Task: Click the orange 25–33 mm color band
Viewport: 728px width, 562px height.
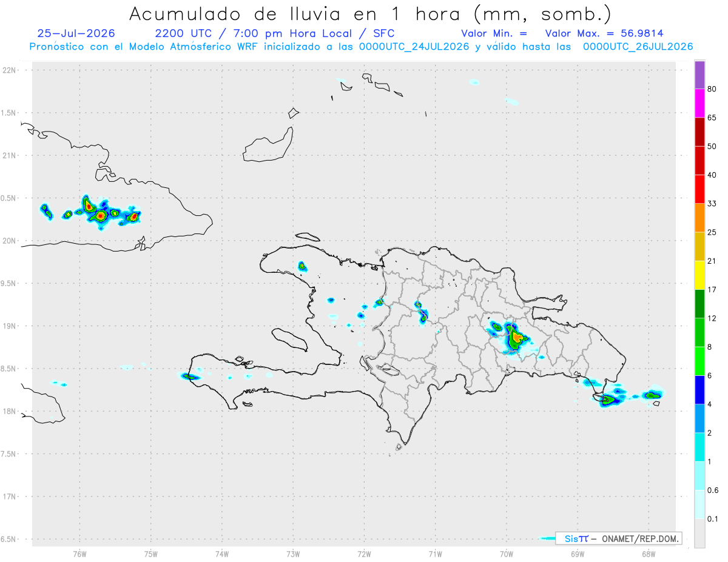Action: click(699, 218)
